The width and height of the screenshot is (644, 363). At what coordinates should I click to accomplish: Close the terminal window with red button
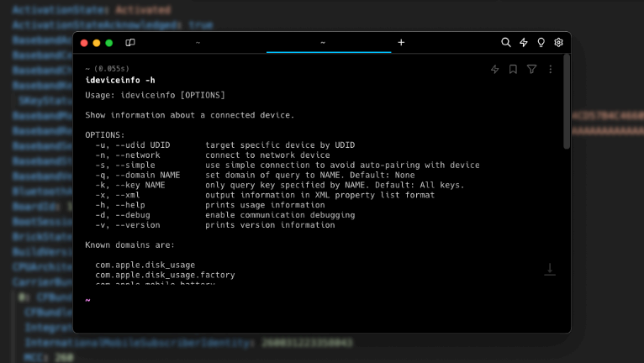pyautogui.click(x=84, y=43)
